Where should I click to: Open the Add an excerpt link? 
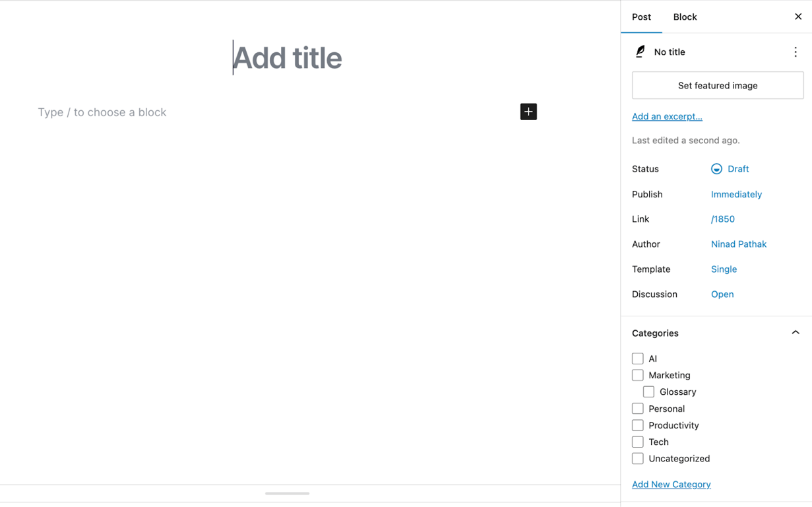667,116
